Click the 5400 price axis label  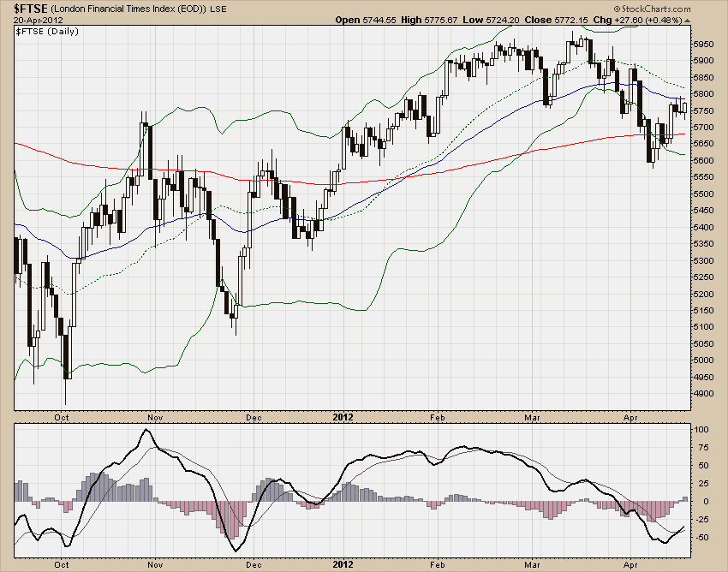pyautogui.click(x=703, y=228)
